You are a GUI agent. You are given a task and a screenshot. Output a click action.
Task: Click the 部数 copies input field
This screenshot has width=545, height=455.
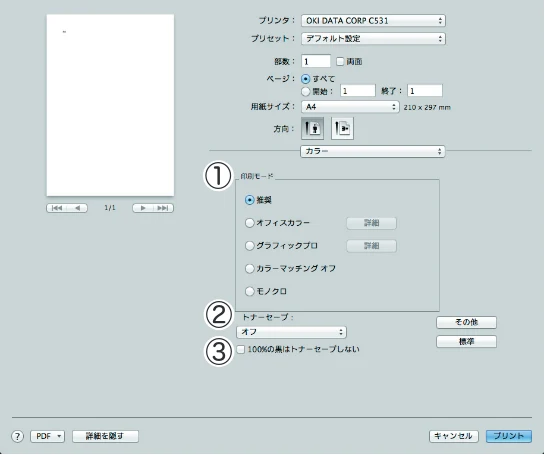[316, 62]
